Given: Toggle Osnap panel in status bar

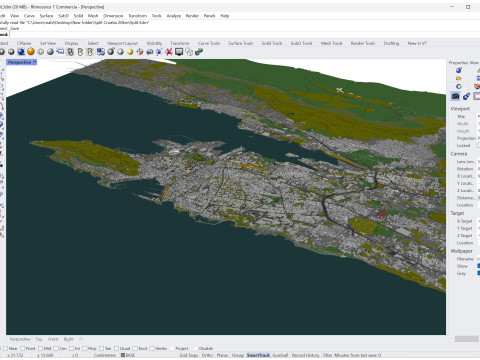Looking at the screenshot, I should [x=238, y=355].
